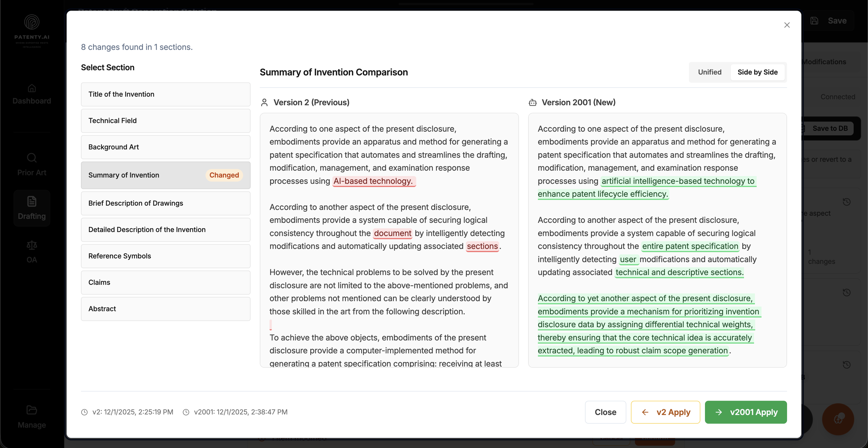Switch to Unified diff view
Screen dimensions: 868x448
click(x=709, y=72)
